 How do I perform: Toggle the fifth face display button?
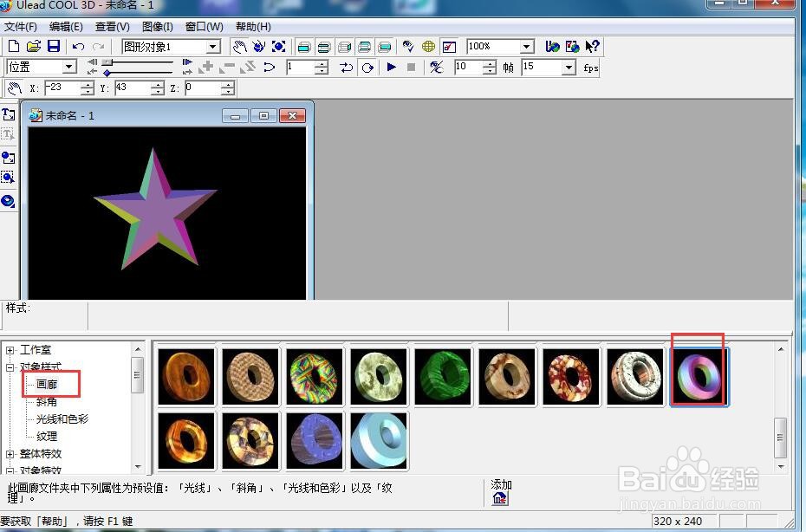[384, 47]
